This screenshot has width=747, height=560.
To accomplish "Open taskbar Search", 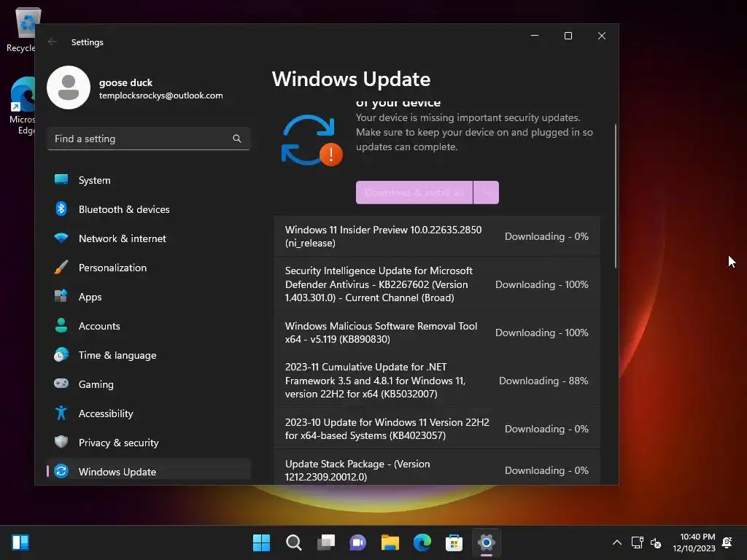I will (x=293, y=542).
